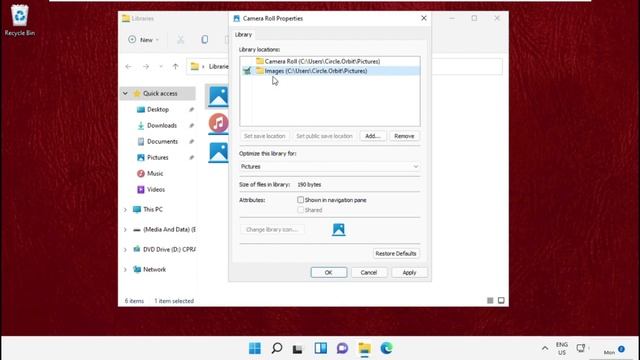Image resolution: width=640 pixels, height=360 pixels.
Task: Select This PC in navigation pane
Action: 153,209
